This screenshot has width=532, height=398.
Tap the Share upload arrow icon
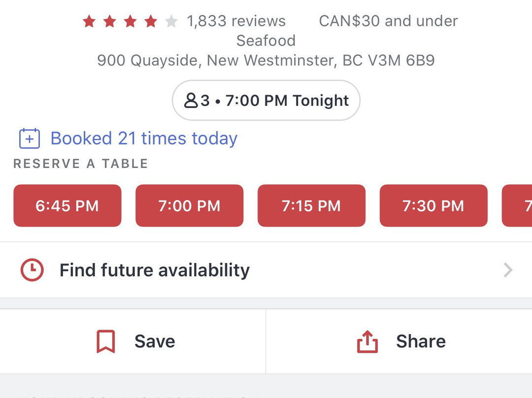click(367, 341)
